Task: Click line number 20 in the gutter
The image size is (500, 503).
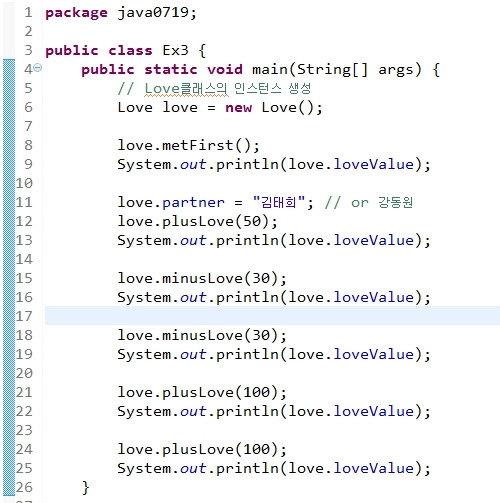Action: [x=24, y=373]
